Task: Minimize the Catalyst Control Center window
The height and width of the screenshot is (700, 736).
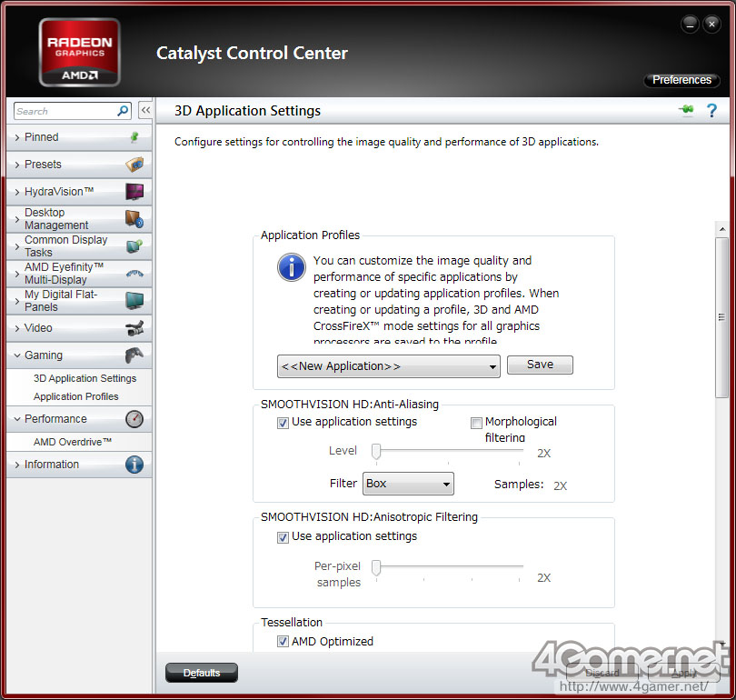Action: pos(690,24)
